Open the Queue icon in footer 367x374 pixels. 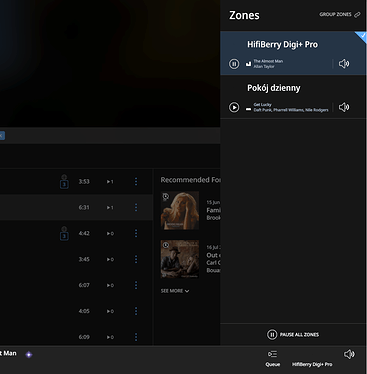[x=272, y=354]
